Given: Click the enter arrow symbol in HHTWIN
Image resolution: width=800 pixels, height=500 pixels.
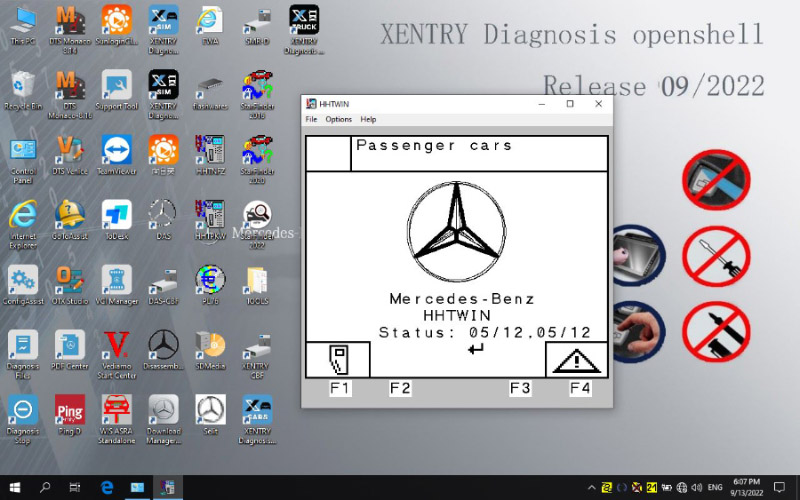Looking at the screenshot, I should click(476, 349).
